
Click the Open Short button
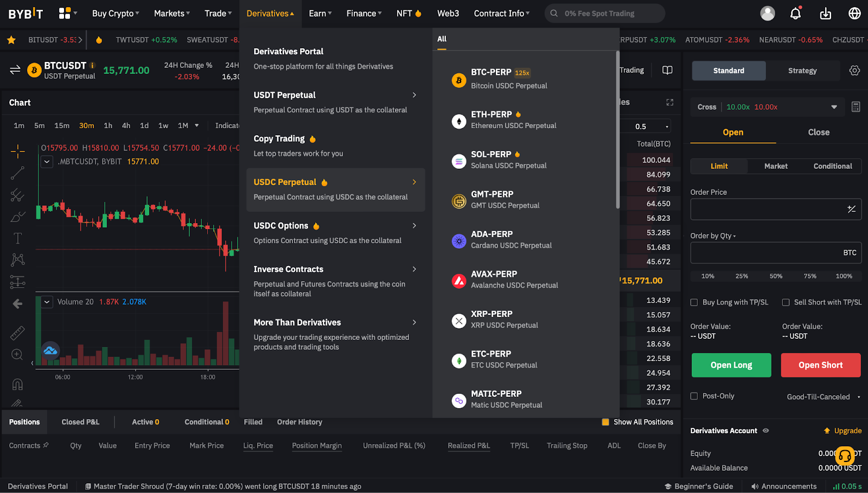(x=821, y=365)
